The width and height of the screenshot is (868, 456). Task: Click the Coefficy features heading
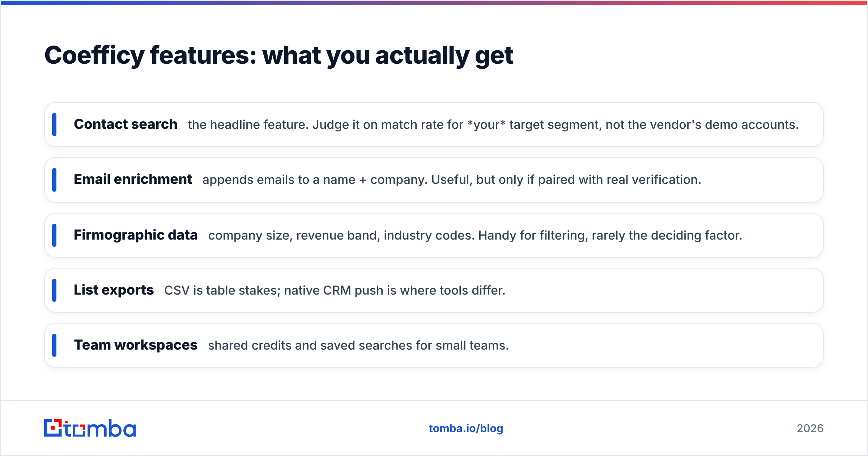(x=278, y=55)
